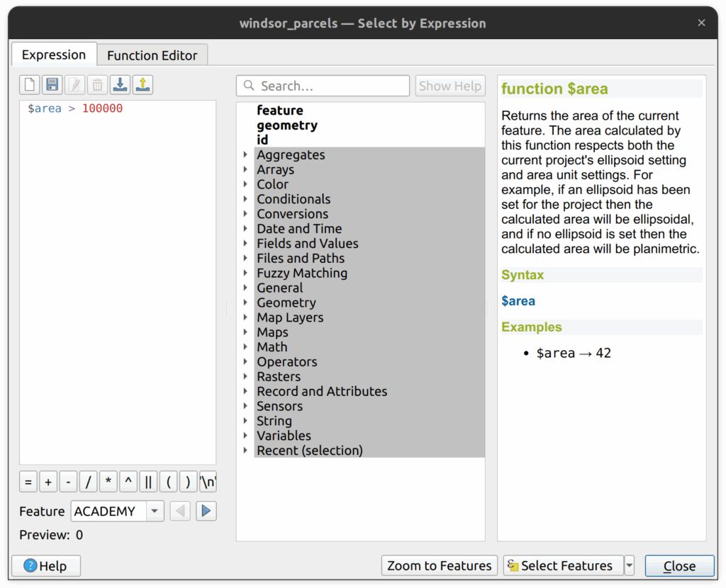Select the Expression tab
The width and height of the screenshot is (726, 588).
point(54,55)
